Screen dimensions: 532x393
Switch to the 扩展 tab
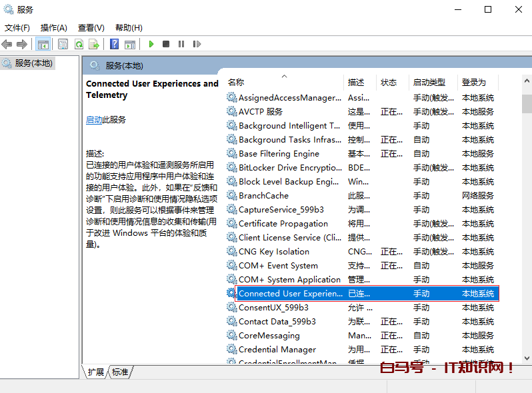click(x=96, y=372)
